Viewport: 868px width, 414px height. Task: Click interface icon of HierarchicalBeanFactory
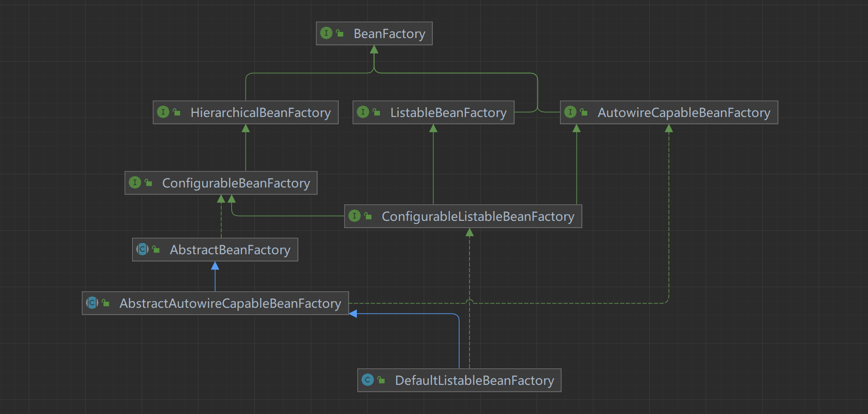(163, 112)
